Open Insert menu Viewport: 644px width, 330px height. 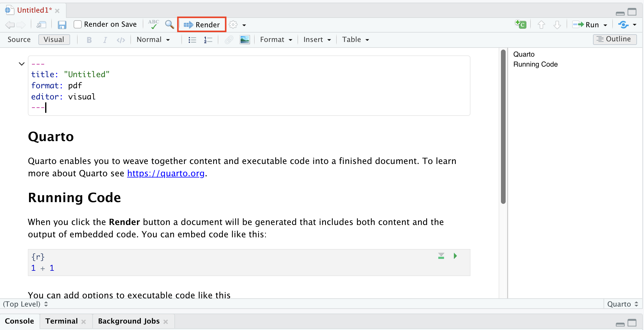point(317,40)
